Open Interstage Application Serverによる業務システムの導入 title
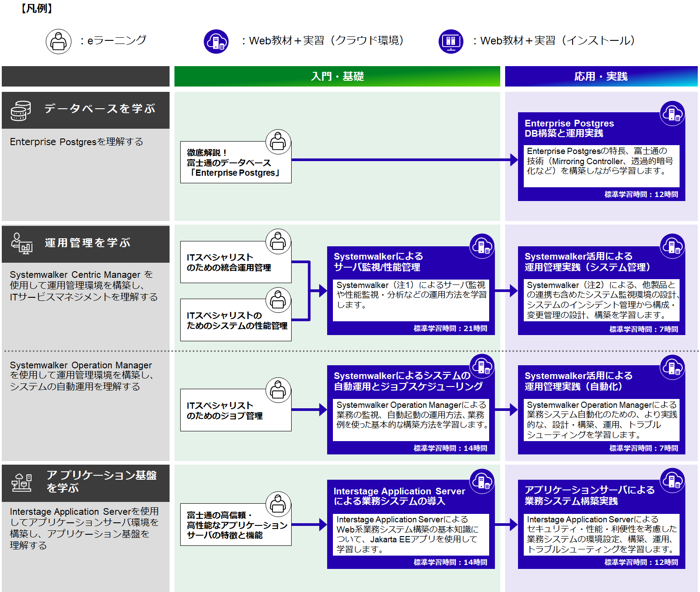Screen dimensions: 700x592 tap(399, 496)
